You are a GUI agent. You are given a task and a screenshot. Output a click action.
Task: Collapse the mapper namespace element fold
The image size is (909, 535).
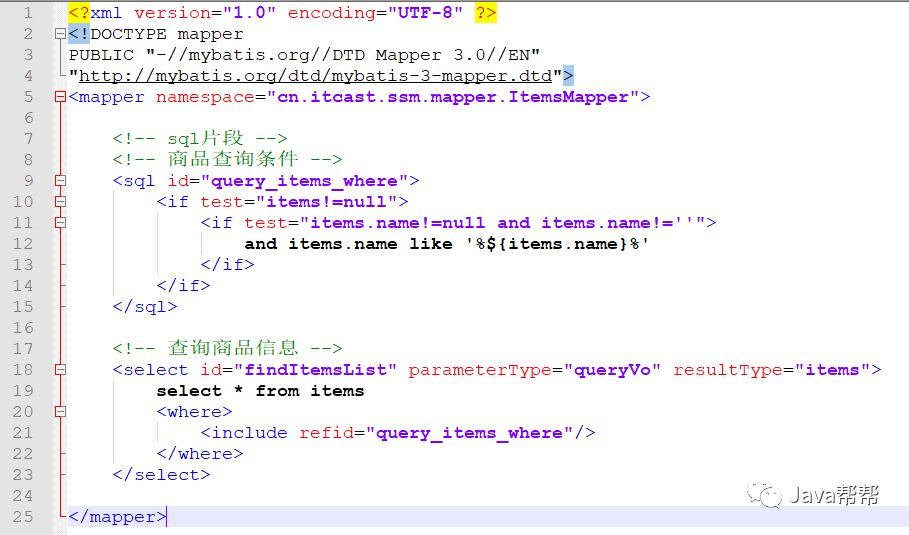[x=61, y=97]
